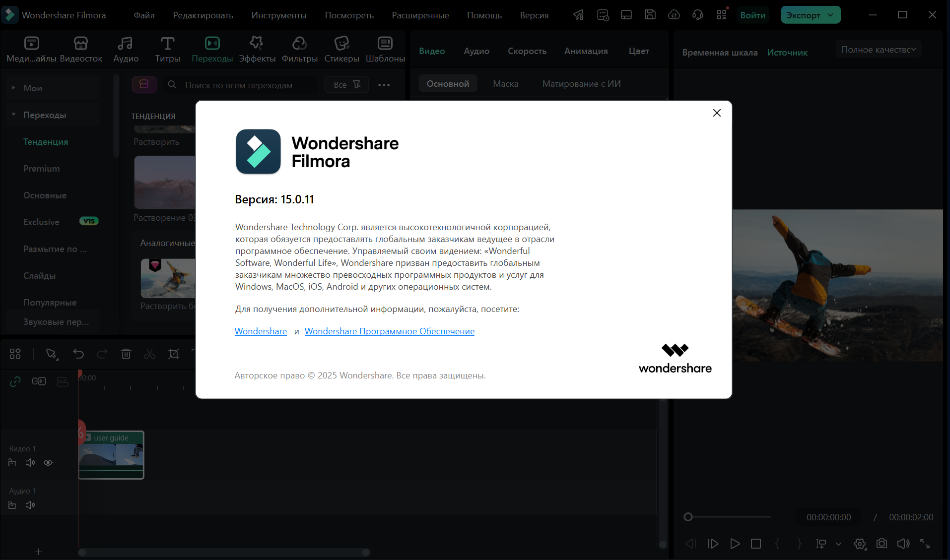Click the save project floppy icon

(650, 15)
